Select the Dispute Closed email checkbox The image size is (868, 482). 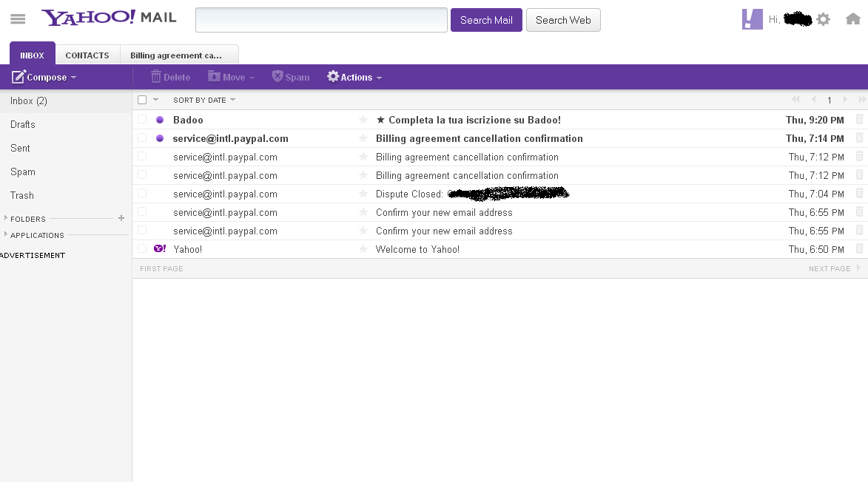[x=142, y=194]
